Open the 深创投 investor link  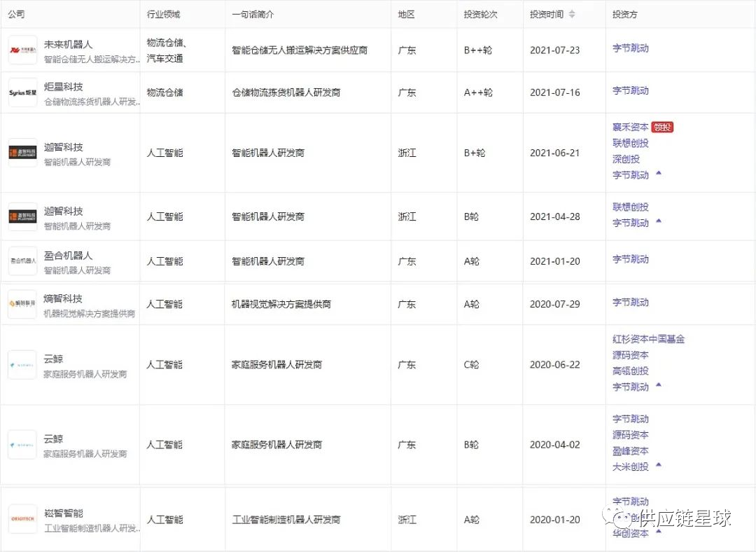tap(626, 159)
